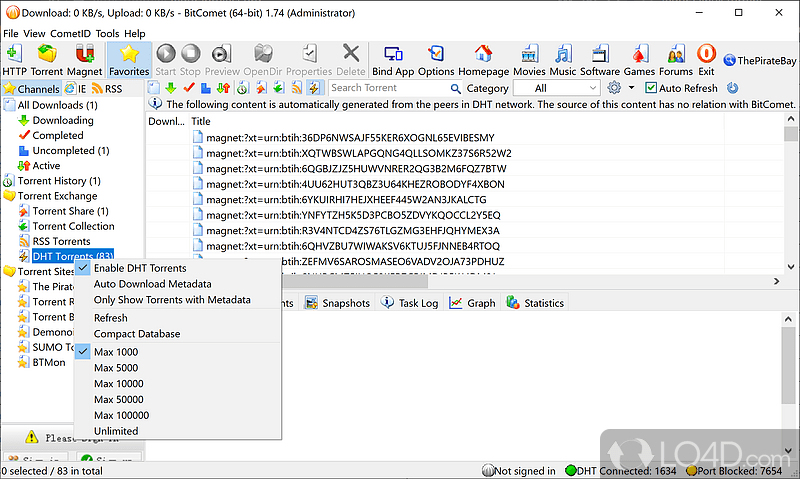This screenshot has height=479, width=800.
Task: Click the red checkmark Completed filter icon
Action: (x=189, y=88)
